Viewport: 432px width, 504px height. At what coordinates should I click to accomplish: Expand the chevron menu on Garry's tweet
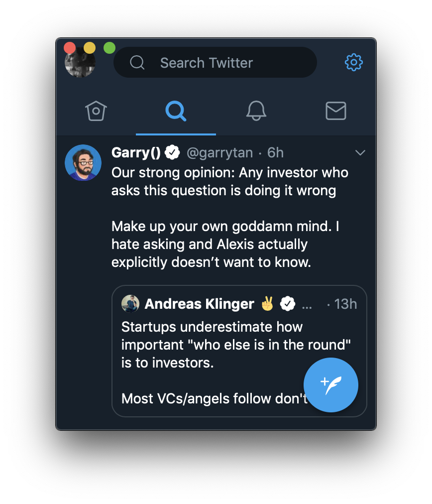[360, 152]
